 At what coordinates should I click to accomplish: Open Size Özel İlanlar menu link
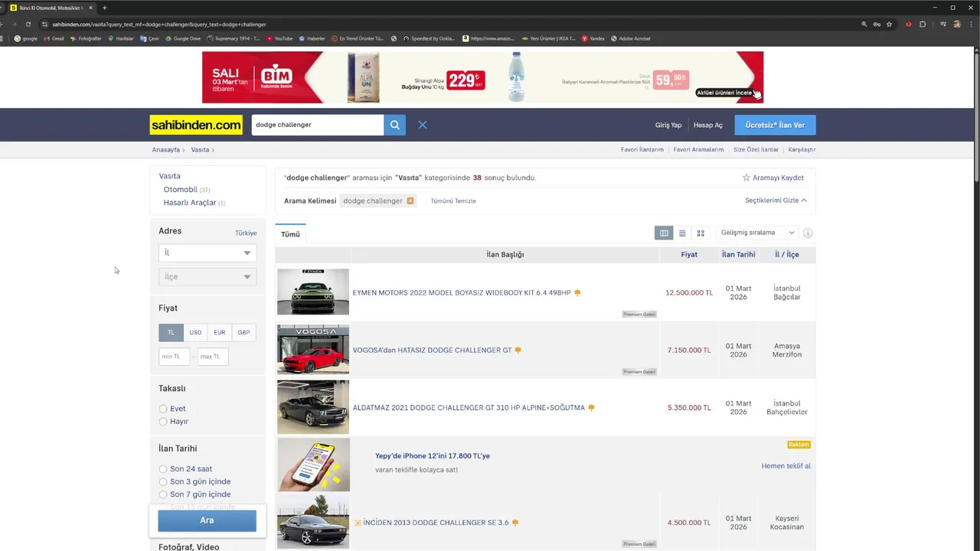point(756,150)
